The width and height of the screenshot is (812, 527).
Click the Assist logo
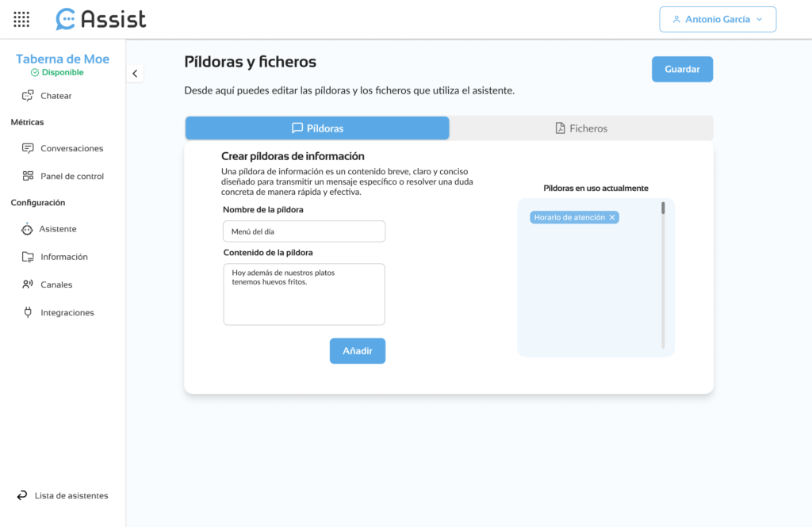pyautogui.click(x=101, y=19)
